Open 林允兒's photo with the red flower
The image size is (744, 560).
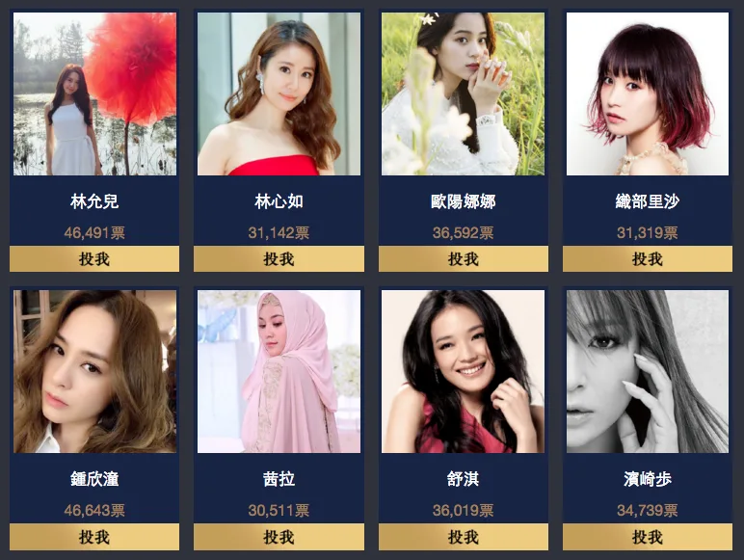[94, 93]
